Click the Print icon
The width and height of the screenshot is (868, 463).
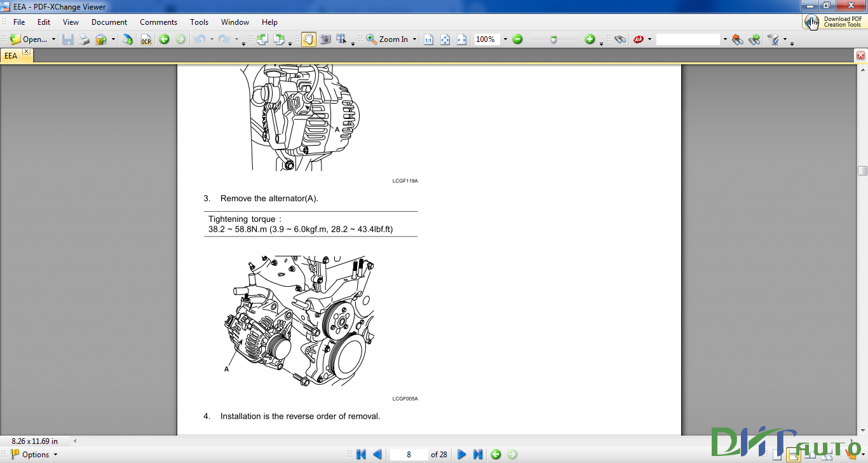tap(85, 39)
